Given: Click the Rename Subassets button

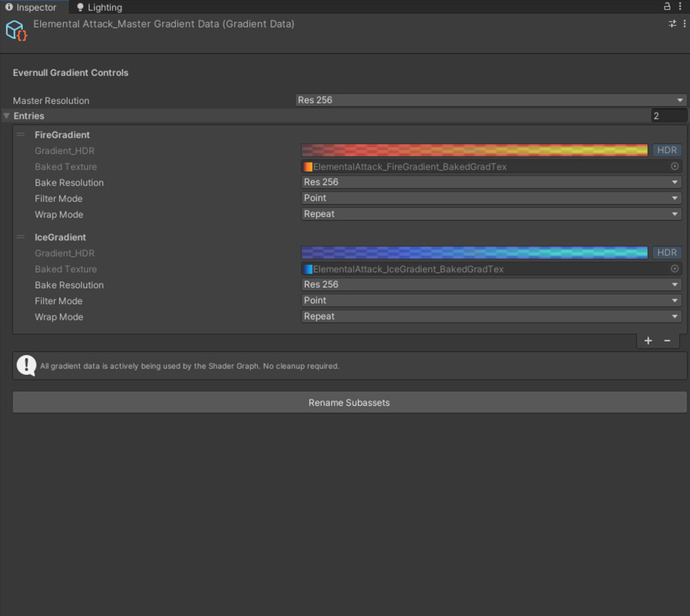Looking at the screenshot, I should coord(350,403).
